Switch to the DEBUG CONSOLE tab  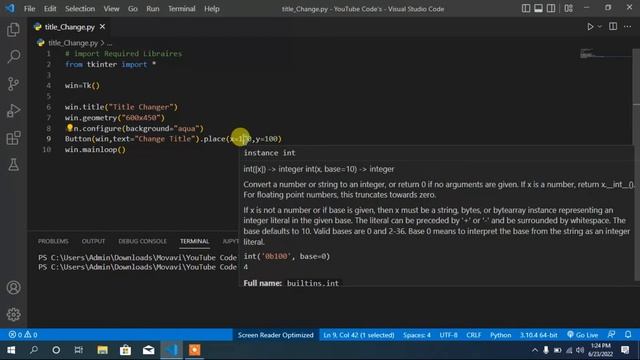142,241
